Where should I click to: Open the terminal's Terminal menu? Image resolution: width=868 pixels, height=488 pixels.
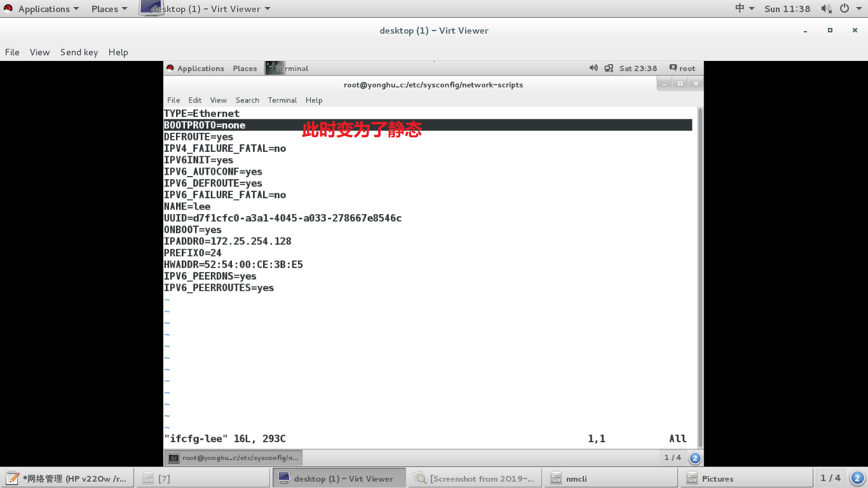pos(282,100)
